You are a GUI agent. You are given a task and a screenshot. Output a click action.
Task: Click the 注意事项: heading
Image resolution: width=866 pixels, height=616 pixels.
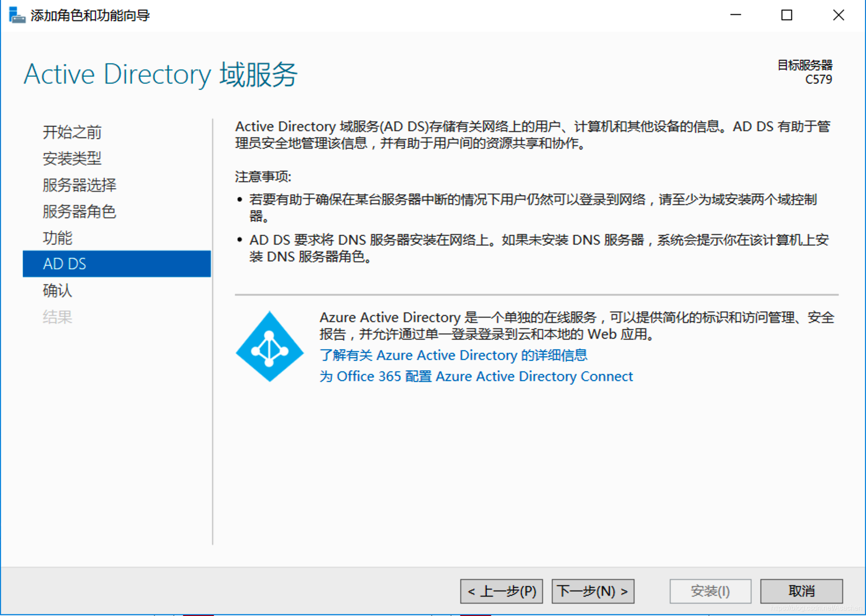[263, 176]
